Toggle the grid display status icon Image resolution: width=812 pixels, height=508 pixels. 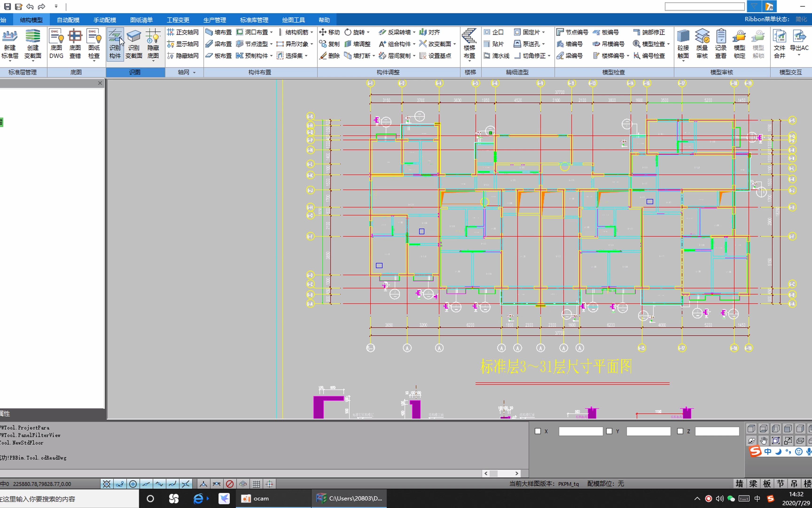[x=256, y=484]
